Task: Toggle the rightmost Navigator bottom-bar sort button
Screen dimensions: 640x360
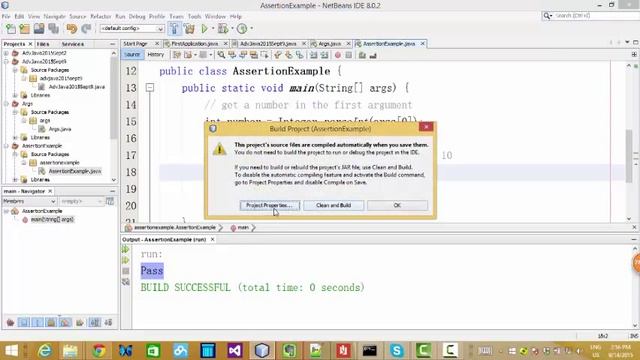Action: click(x=108, y=322)
